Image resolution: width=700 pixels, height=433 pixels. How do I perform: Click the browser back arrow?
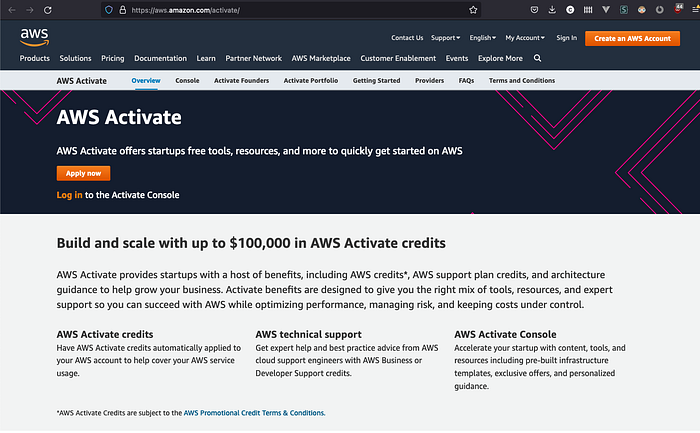pyautogui.click(x=12, y=10)
